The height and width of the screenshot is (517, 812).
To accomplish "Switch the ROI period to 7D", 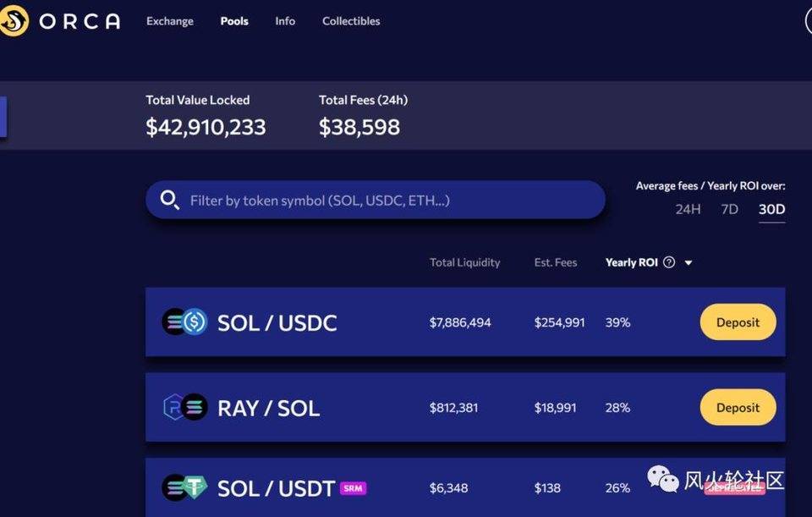I will point(729,209).
